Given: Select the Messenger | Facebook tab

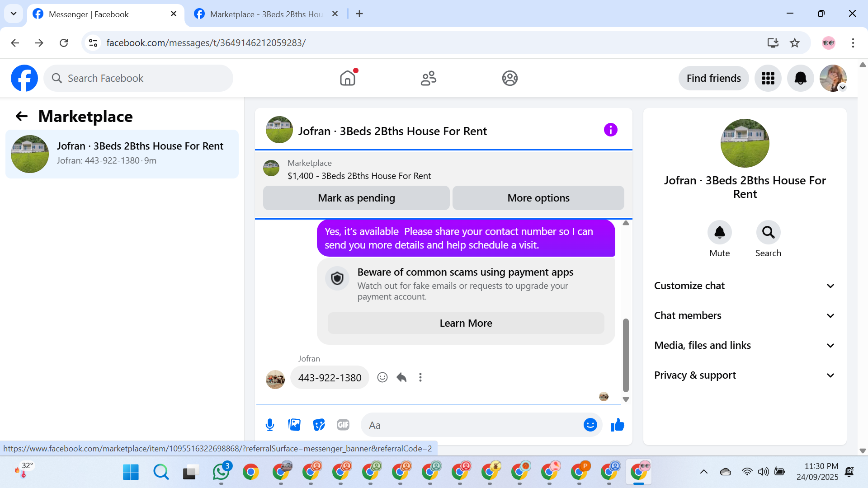Looking at the screenshot, I should tap(106, 14).
